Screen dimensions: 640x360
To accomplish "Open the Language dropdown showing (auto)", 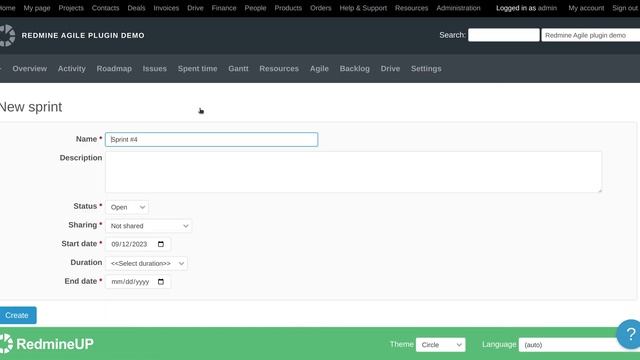I will coord(579,344).
